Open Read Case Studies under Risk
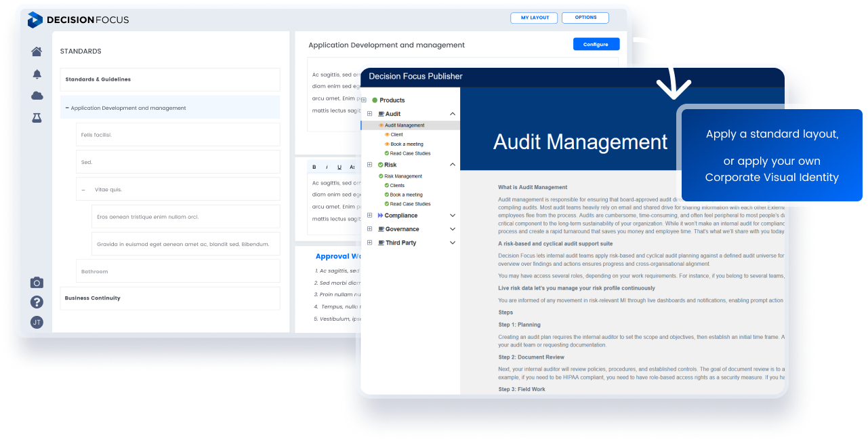This screenshot has height=442, width=868. point(411,203)
